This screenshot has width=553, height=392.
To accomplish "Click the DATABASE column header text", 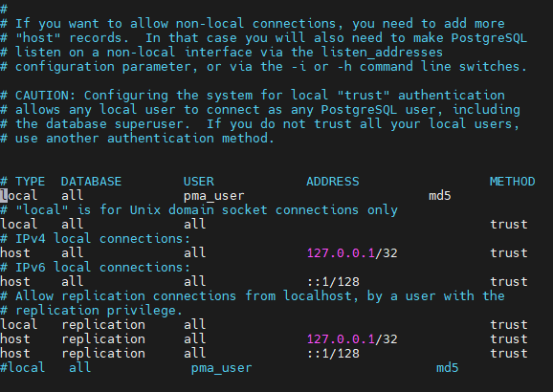I will click(91, 182).
